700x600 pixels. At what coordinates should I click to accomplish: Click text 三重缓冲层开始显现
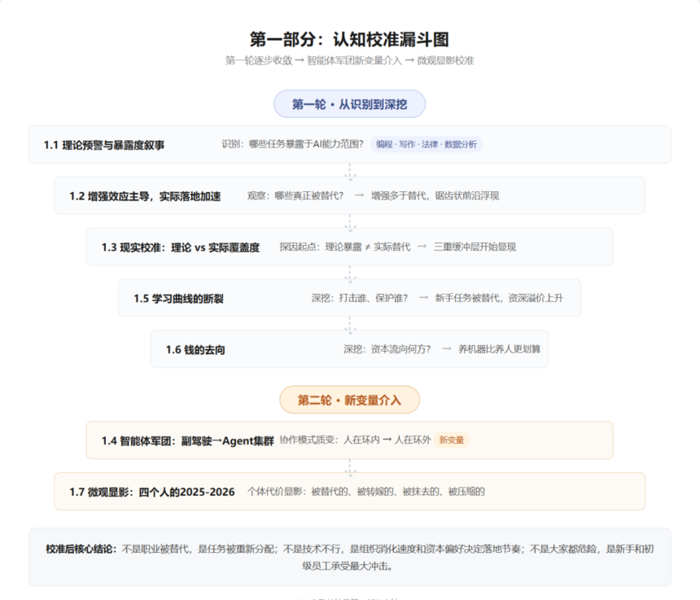475,247
